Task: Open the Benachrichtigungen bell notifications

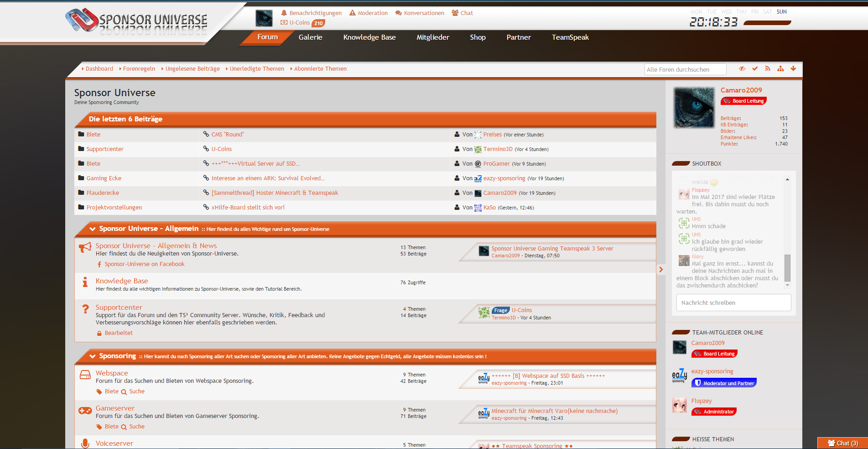Action: pyautogui.click(x=311, y=13)
